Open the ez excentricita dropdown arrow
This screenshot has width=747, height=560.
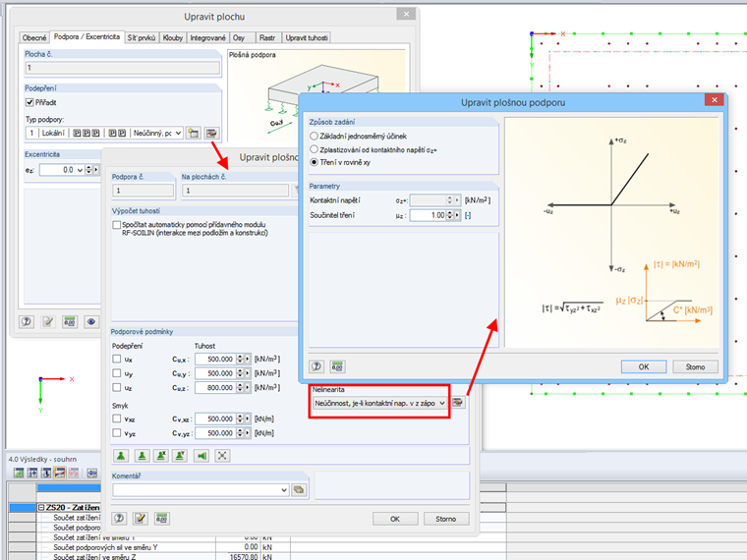tap(80, 170)
